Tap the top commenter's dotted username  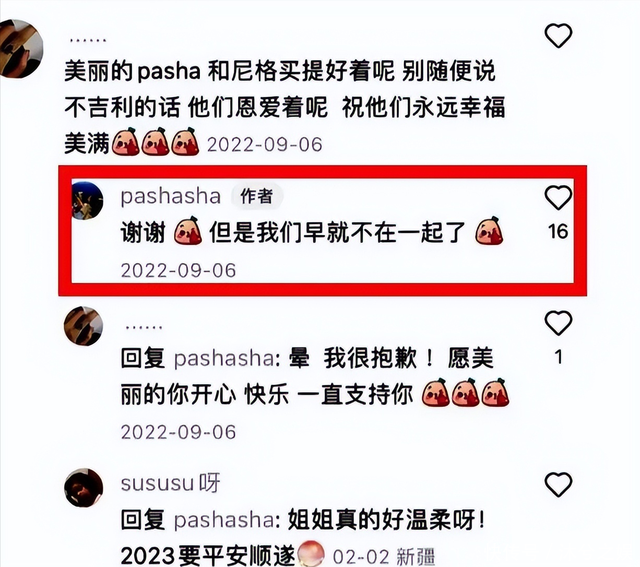(x=88, y=40)
